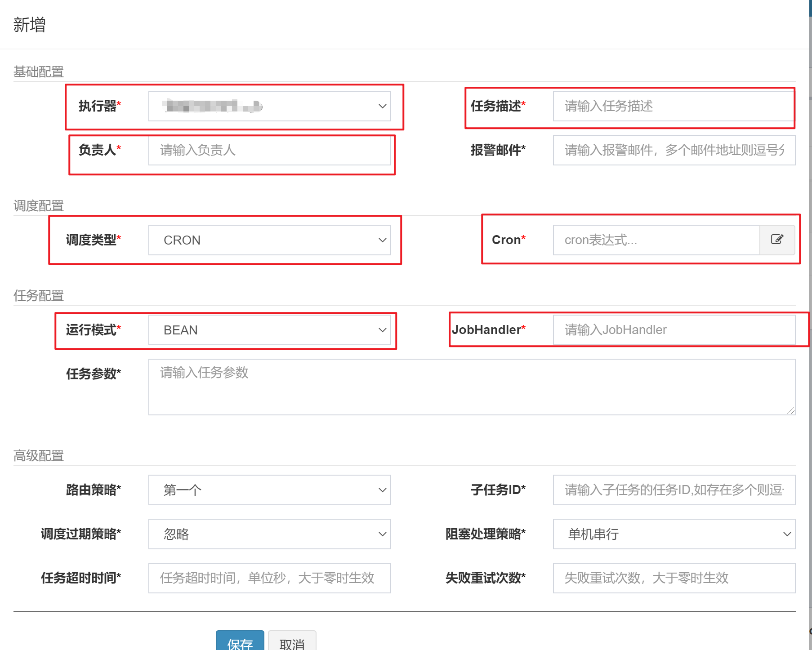Image resolution: width=812 pixels, height=650 pixels.
Task: Expand the 路由策略 dropdown showing 第一个
Action: (270, 490)
